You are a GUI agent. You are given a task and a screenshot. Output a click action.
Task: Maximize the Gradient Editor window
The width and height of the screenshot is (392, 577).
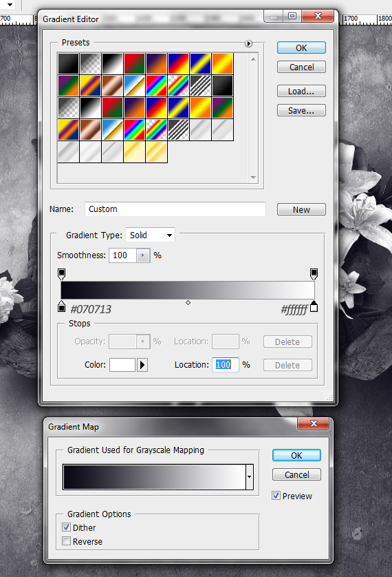click(292, 17)
